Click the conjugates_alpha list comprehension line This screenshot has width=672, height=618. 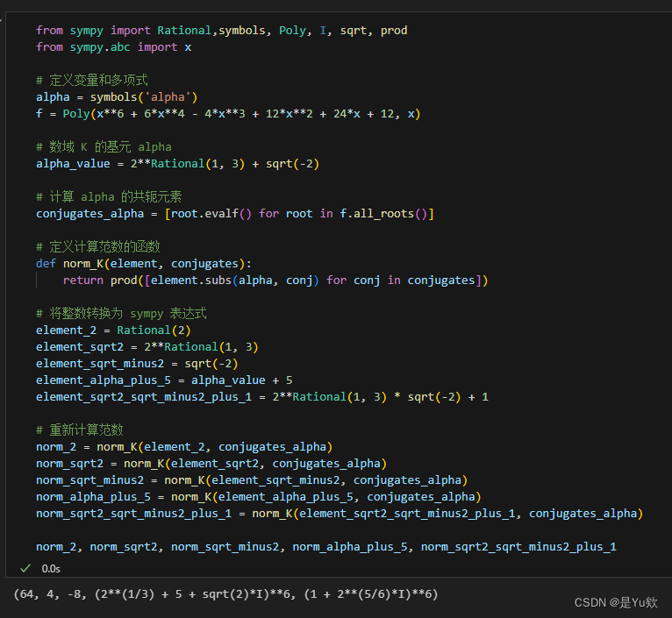click(235, 214)
